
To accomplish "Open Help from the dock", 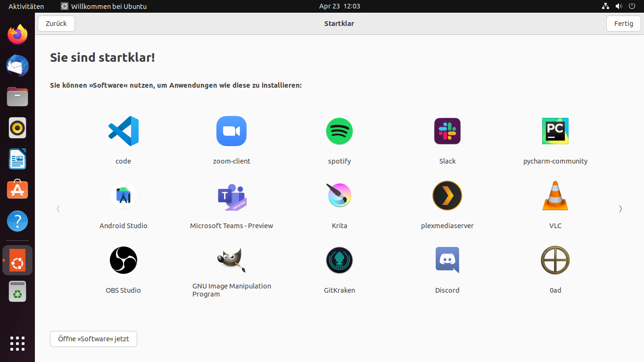I will point(17,221).
